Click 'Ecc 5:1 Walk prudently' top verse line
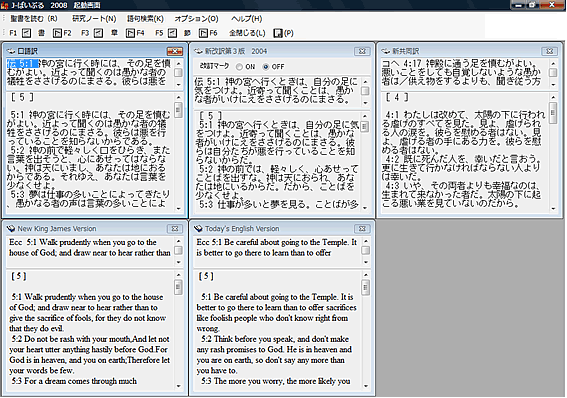The width and height of the screenshot is (567, 398). pyautogui.click(x=83, y=242)
